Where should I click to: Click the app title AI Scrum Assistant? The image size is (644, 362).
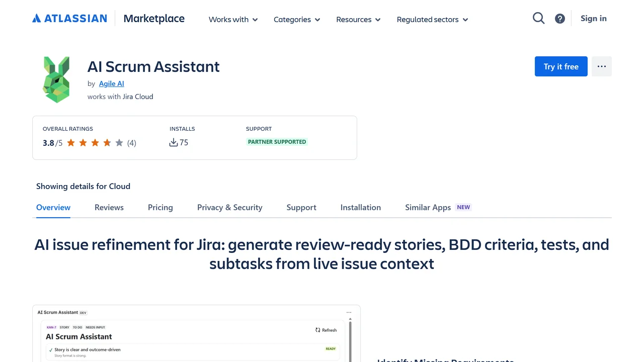coord(153,66)
